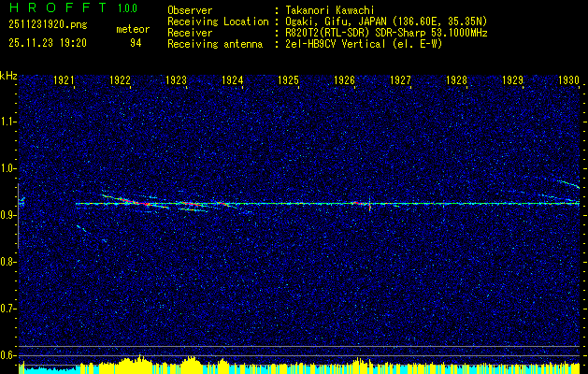Click the 1930 time axis label

(569, 79)
